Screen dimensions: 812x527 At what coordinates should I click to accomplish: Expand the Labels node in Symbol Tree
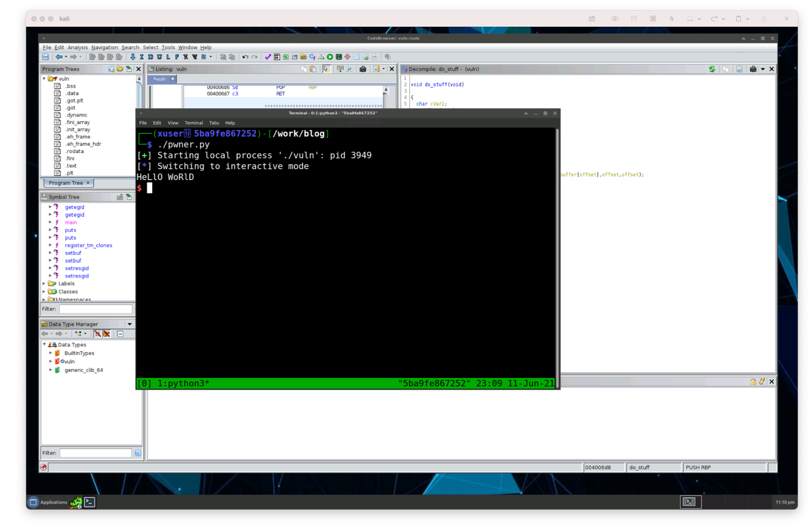pyautogui.click(x=44, y=283)
